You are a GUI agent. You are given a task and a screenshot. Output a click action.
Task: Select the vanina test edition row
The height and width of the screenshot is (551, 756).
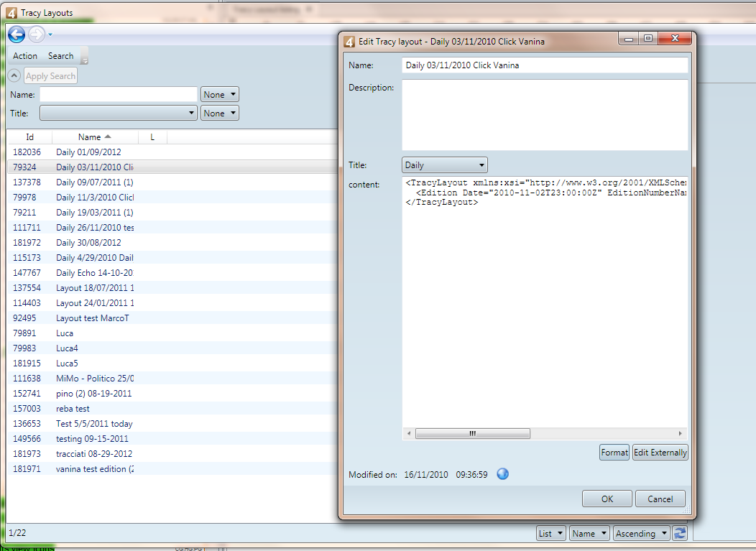click(172, 468)
